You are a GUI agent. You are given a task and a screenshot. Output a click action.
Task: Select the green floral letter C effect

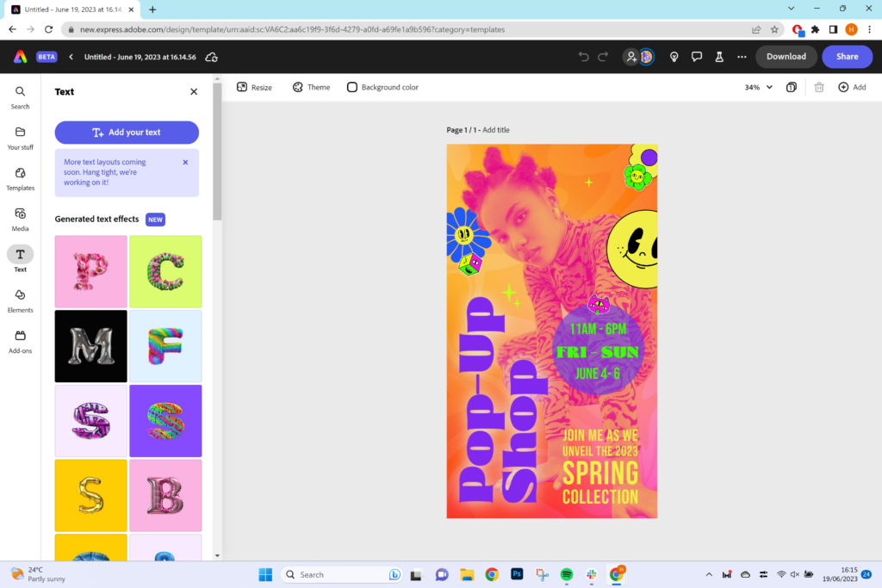pyautogui.click(x=165, y=271)
